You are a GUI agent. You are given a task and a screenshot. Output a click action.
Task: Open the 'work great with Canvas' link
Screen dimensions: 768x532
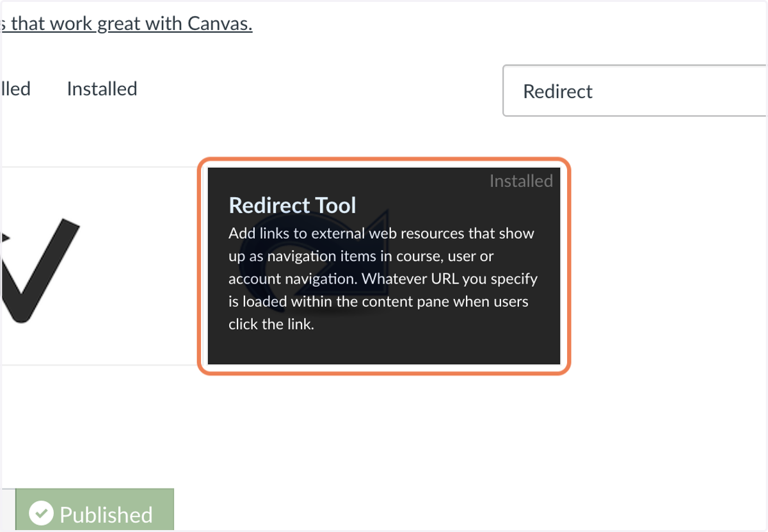tap(127, 24)
